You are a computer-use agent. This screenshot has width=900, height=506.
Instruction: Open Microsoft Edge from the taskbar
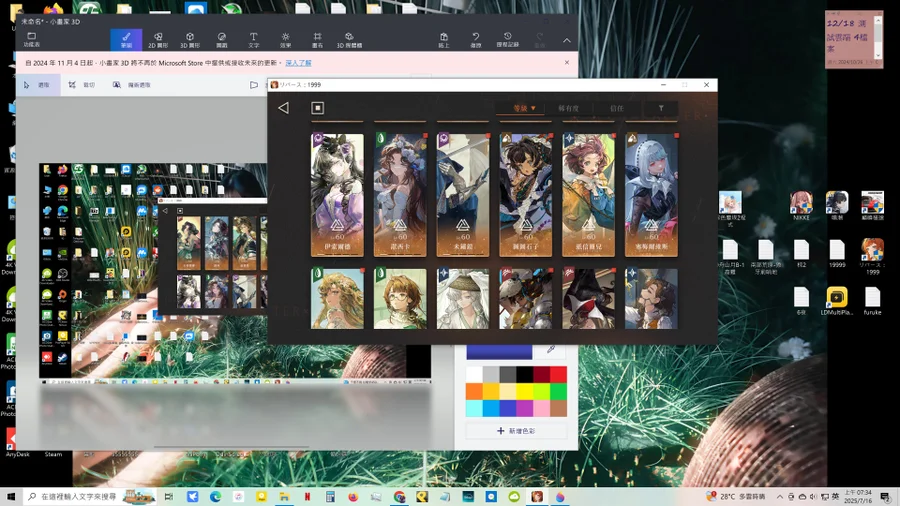point(215,497)
